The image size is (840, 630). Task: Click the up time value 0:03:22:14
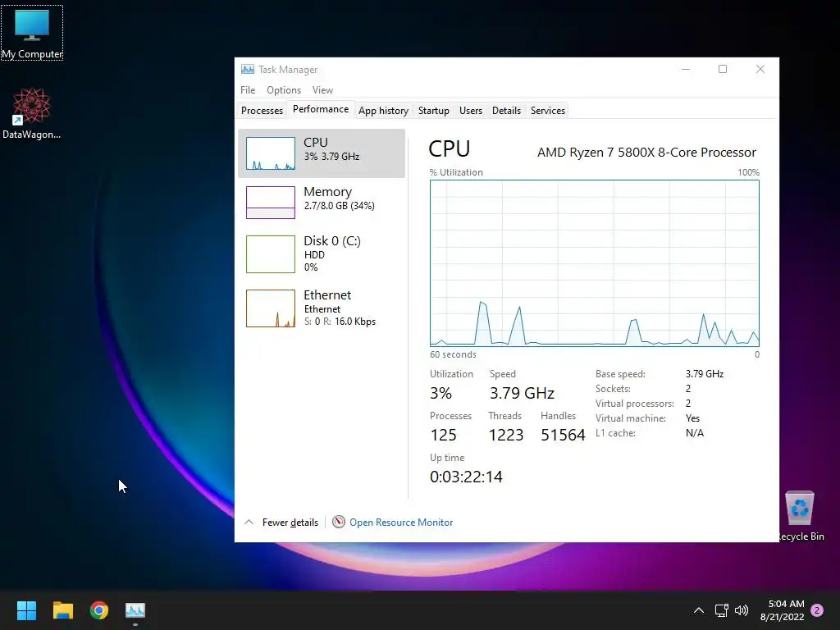pyautogui.click(x=466, y=477)
